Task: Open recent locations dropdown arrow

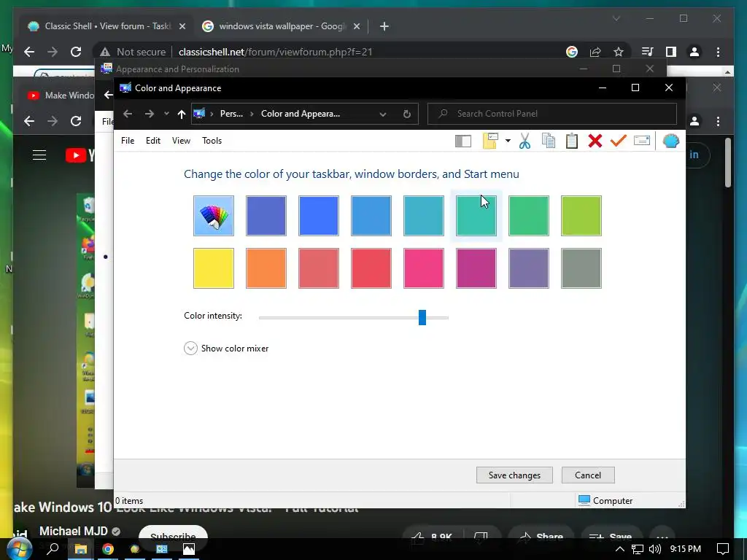Action: coord(166,114)
